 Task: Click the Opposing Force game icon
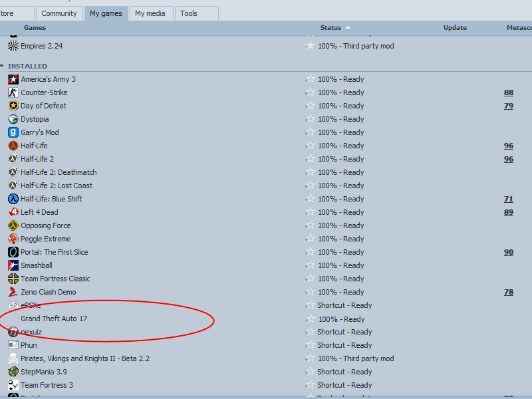tap(13, 225)
